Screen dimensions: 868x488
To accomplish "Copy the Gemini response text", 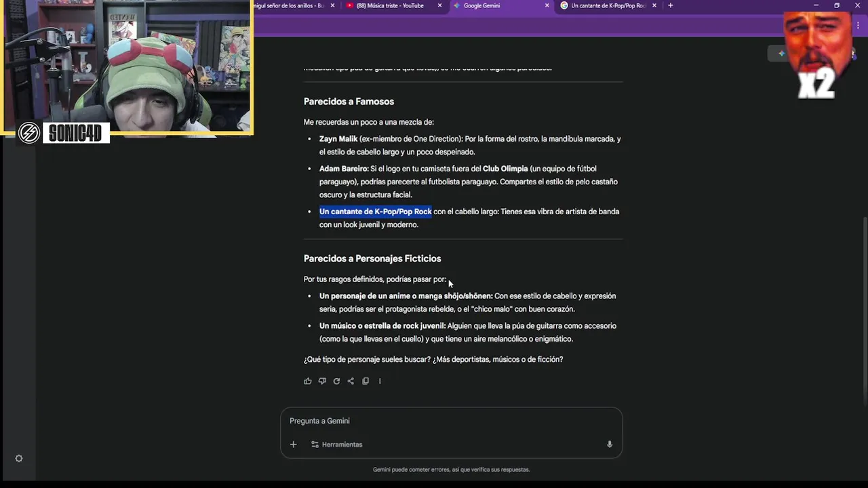I will [366, 381].
